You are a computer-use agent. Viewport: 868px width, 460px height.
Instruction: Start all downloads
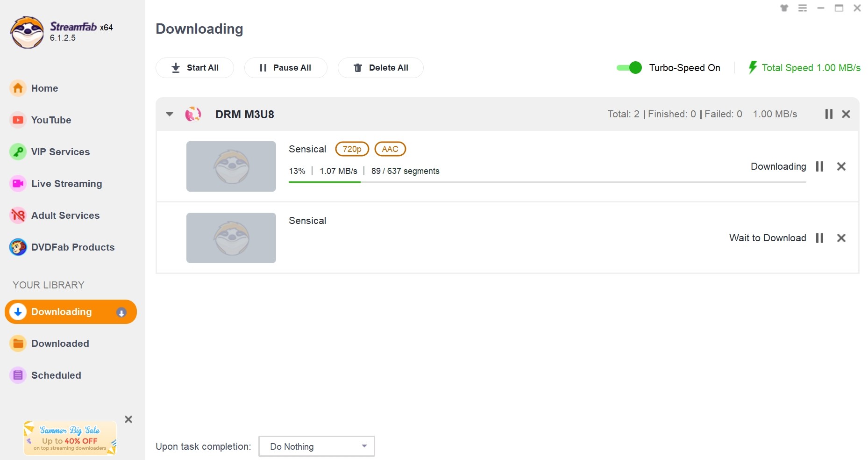coord(195,68)
